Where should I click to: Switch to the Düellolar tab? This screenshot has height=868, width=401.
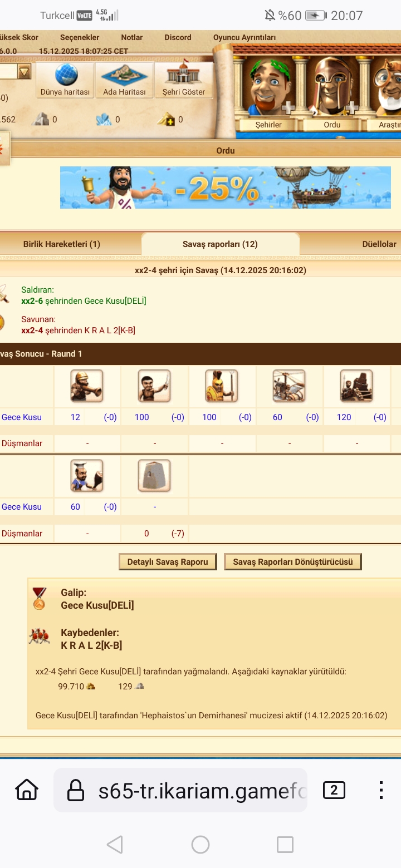coord(379,244)
